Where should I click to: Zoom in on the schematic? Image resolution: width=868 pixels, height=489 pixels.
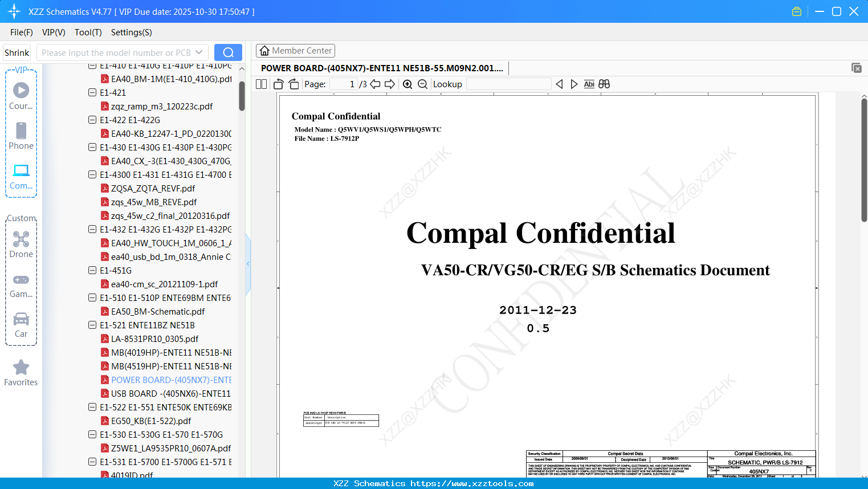coord(407,84)
